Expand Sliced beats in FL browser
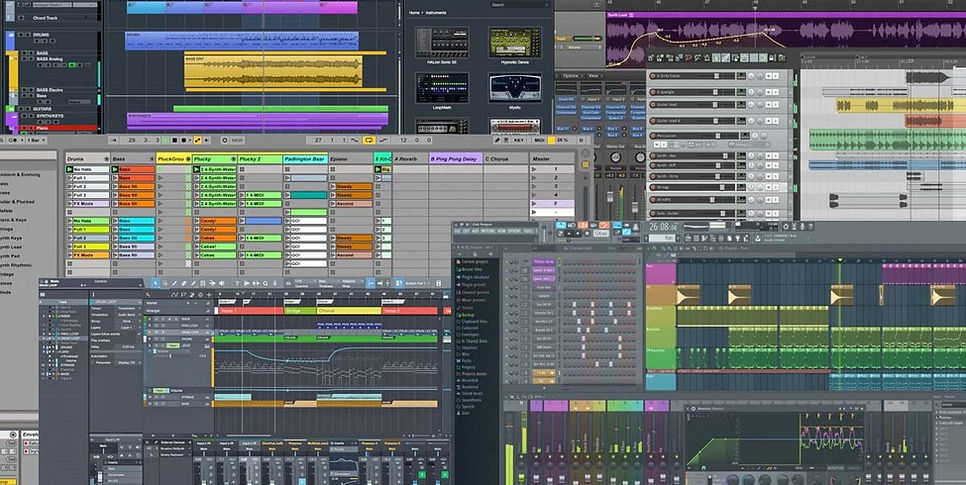The width and height of the screenshot is (966, 485). point(472,394)
